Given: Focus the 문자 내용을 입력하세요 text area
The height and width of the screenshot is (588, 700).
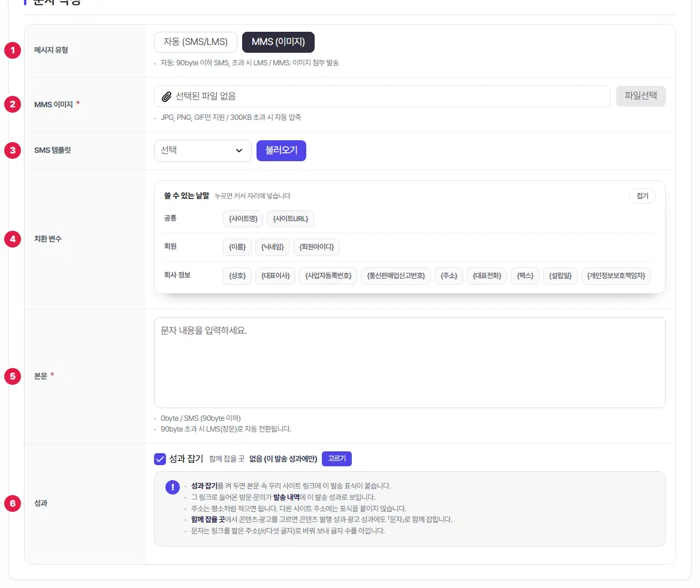Looking at the screenshot, I should point(410,363).
